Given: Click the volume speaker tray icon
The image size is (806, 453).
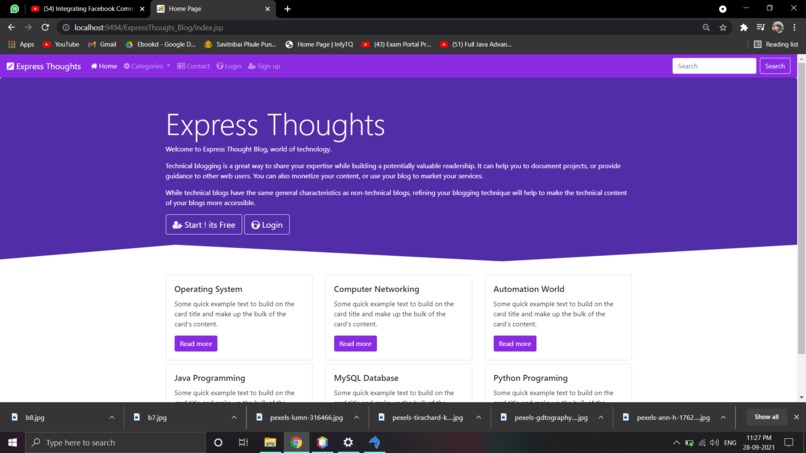Looking at the screenshot, I should click(715, 442).
